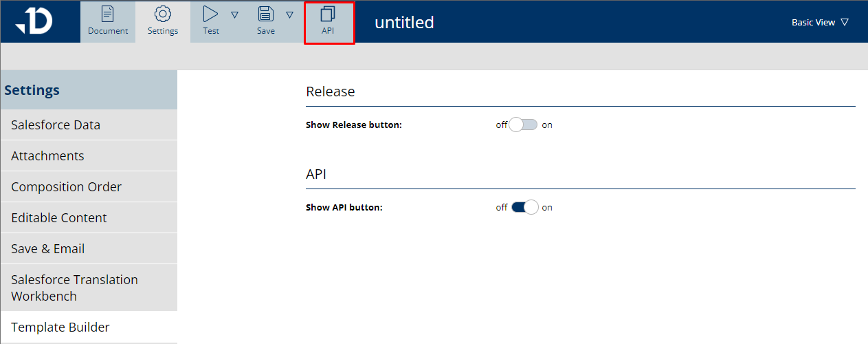Screen dimensions: 868x344
Task: Go to Composition Order settings
Action: (x=66, y=187)
